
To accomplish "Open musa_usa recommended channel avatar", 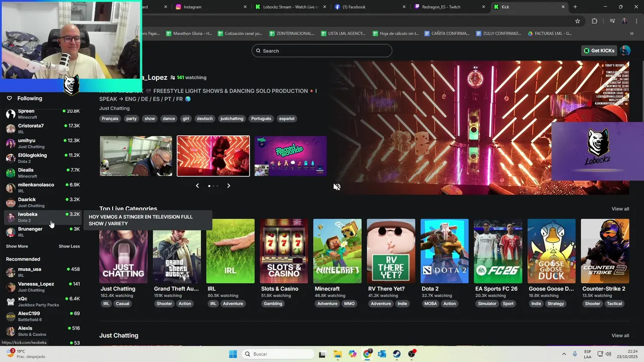I will [10, 272].
